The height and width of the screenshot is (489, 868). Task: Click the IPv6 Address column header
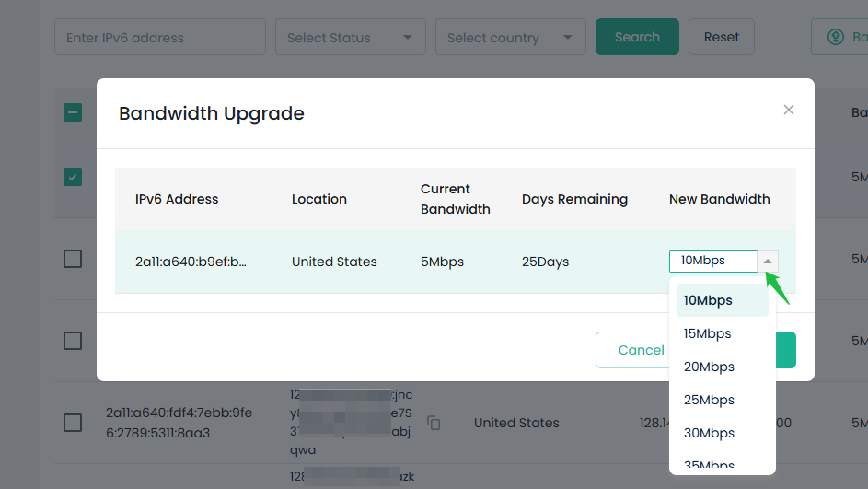[177, 199]
